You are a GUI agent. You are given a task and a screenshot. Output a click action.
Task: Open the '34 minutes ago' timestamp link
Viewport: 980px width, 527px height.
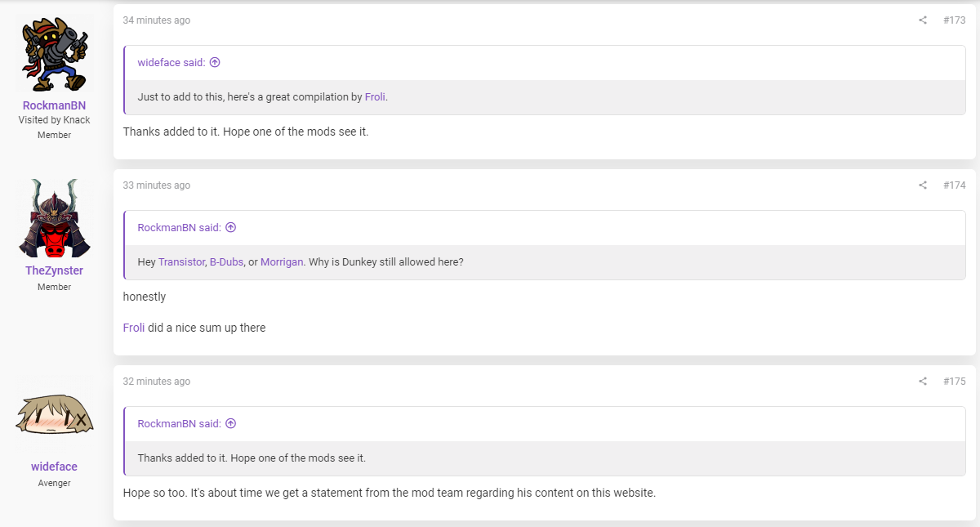[156, 20]
